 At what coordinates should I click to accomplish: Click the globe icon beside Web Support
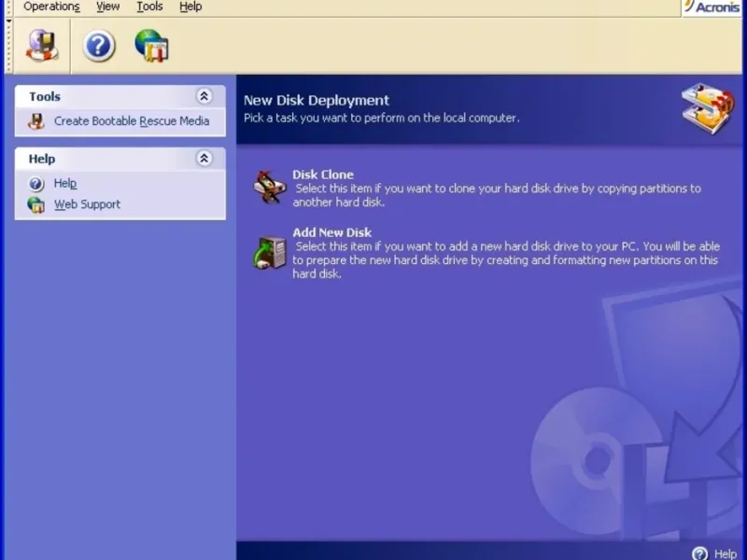(36, 204)
